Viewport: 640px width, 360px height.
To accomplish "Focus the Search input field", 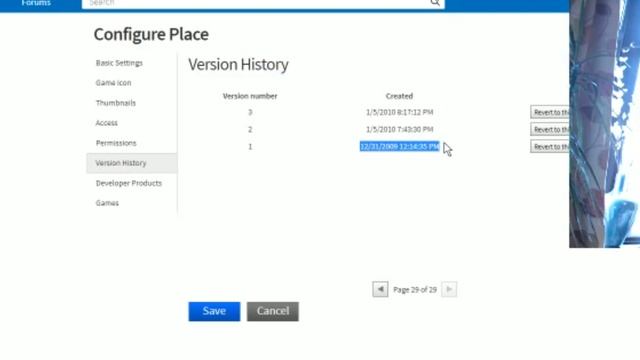I will click(263, 3).
